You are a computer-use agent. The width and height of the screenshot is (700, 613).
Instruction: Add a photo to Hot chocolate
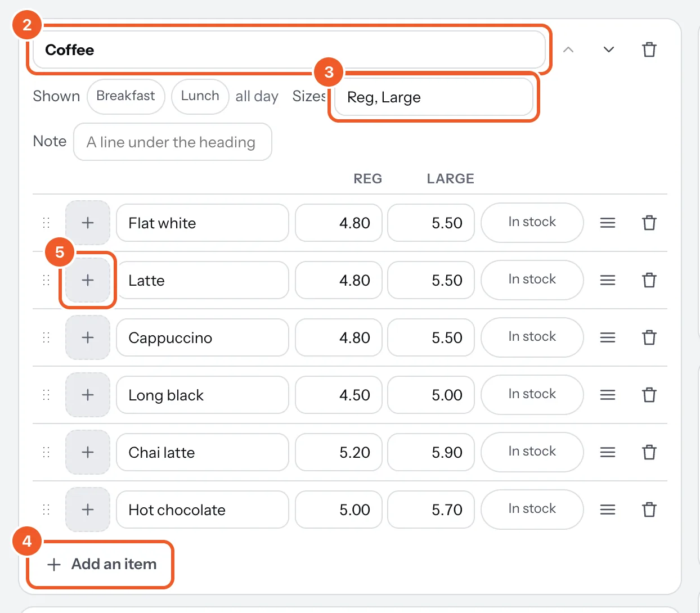(x=88, y=510)
